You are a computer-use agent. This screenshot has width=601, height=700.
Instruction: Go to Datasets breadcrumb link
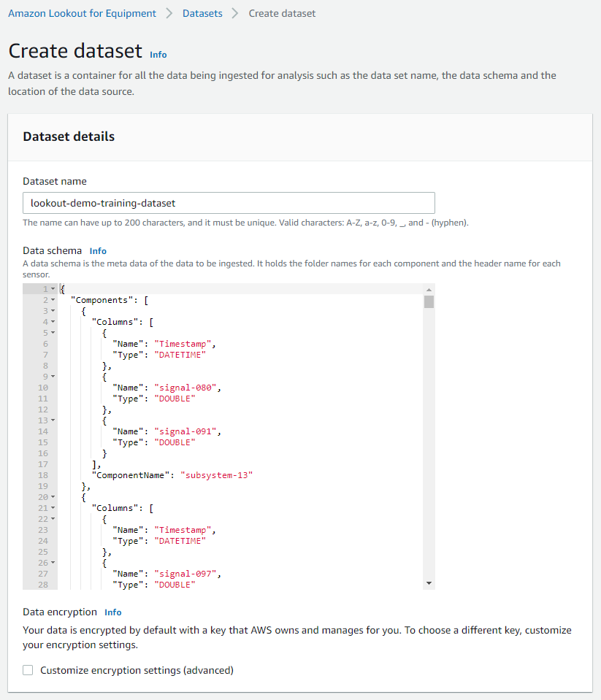(x=202, y=13)
